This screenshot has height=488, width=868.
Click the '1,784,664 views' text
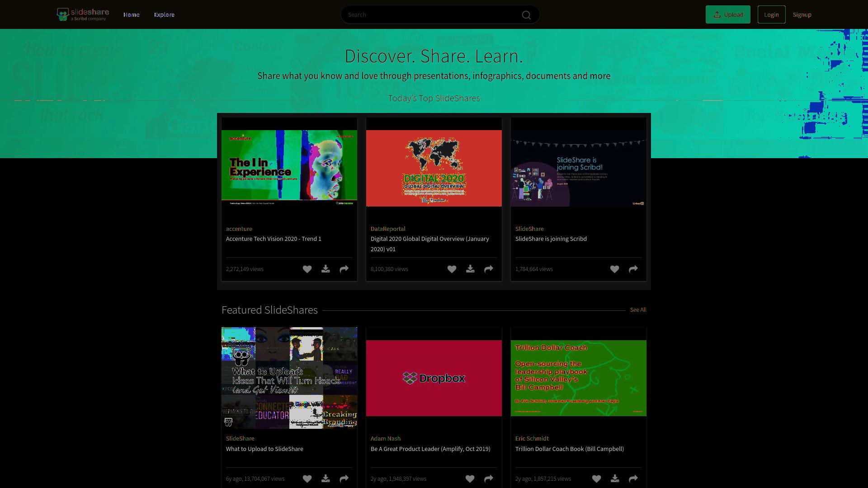[534, 269]
